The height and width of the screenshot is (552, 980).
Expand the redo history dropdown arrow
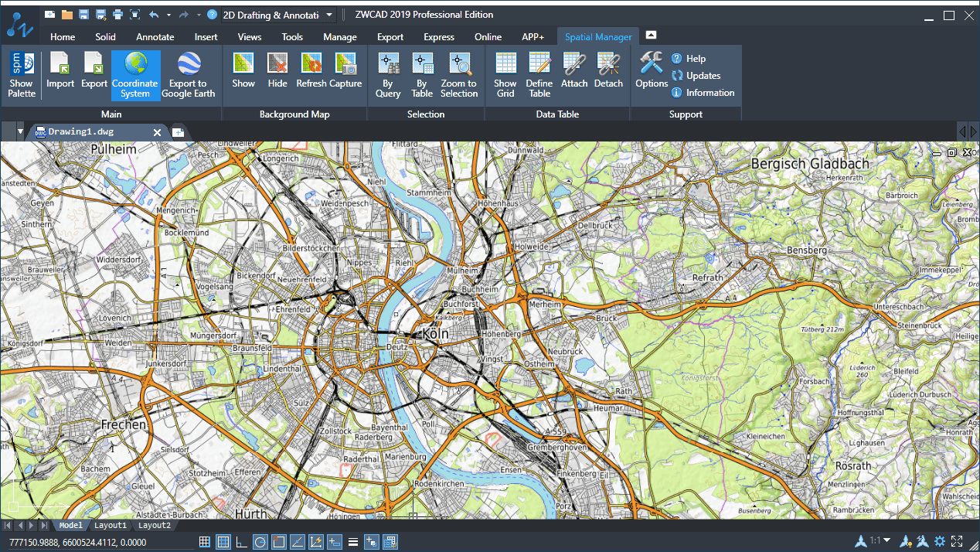[198, 15]
